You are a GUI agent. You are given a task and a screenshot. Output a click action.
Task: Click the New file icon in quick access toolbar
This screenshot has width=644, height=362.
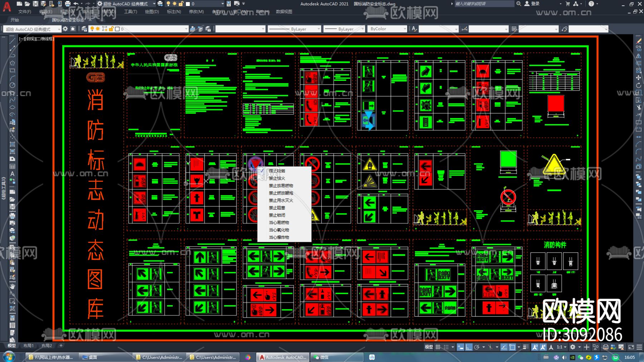click(19, 4)
